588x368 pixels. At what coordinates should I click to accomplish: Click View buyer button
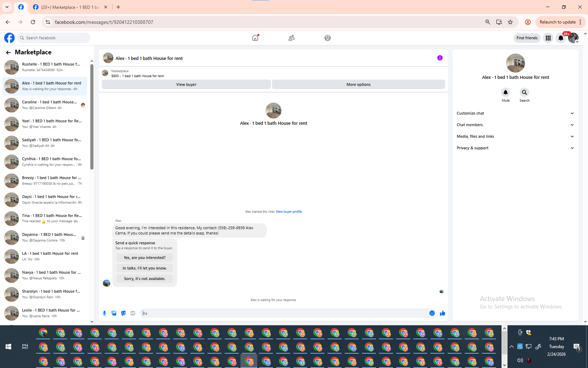click(186, 84)
